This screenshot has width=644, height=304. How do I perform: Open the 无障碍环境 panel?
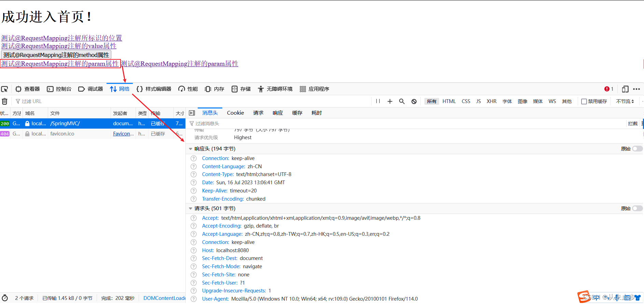point(275,89)
